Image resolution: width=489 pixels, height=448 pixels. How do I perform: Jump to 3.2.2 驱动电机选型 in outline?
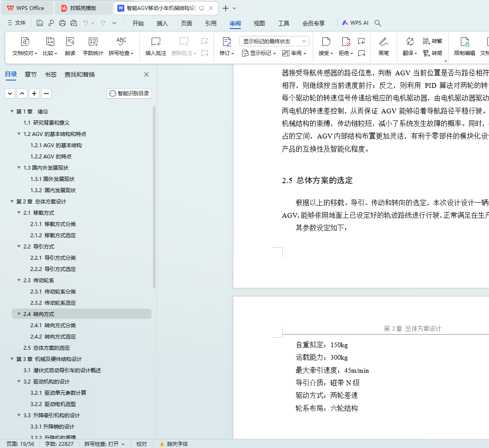[x=53, y=404]
